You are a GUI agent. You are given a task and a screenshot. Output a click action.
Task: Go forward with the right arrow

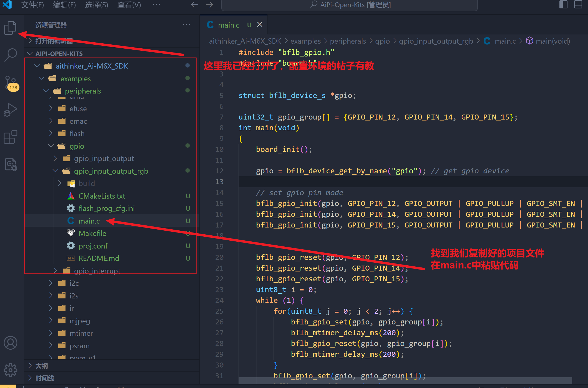tap(209, 5)
